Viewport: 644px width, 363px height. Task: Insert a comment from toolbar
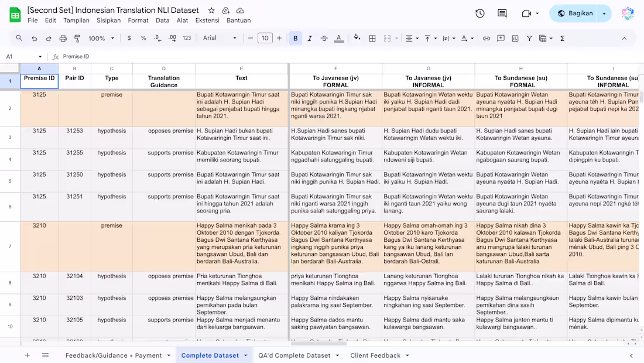coord(501,38)
